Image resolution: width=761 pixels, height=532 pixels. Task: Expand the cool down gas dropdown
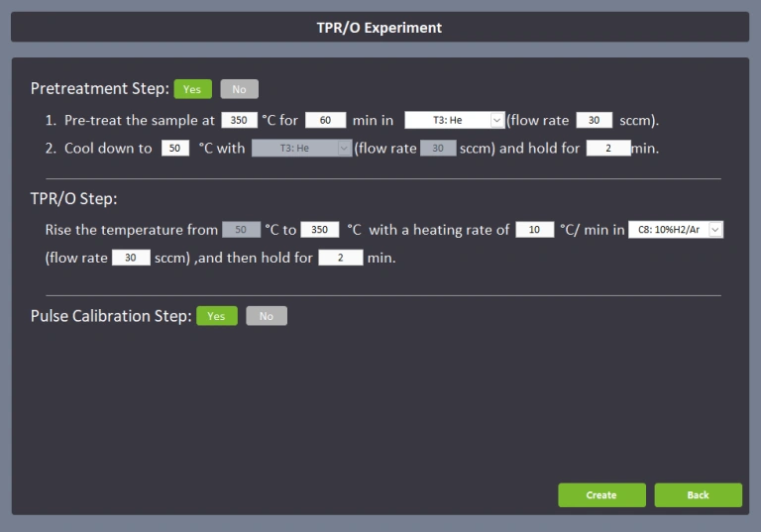coord(301,148)
